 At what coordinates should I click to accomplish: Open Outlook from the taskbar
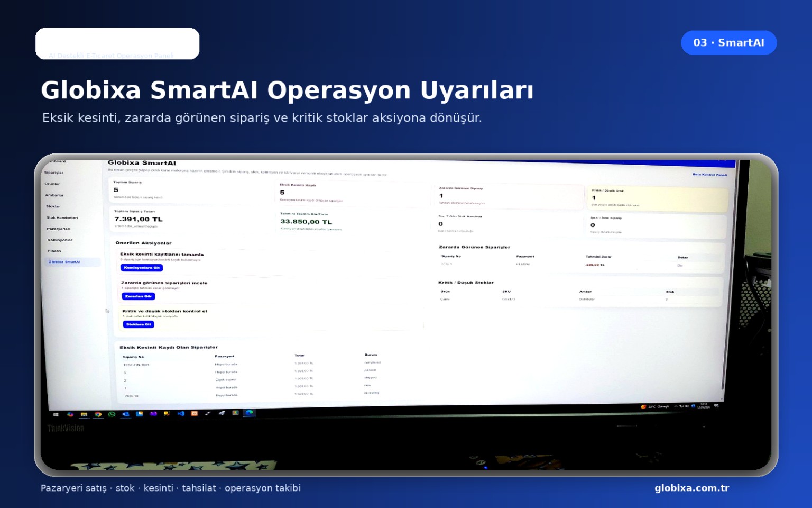click(126, 414)
